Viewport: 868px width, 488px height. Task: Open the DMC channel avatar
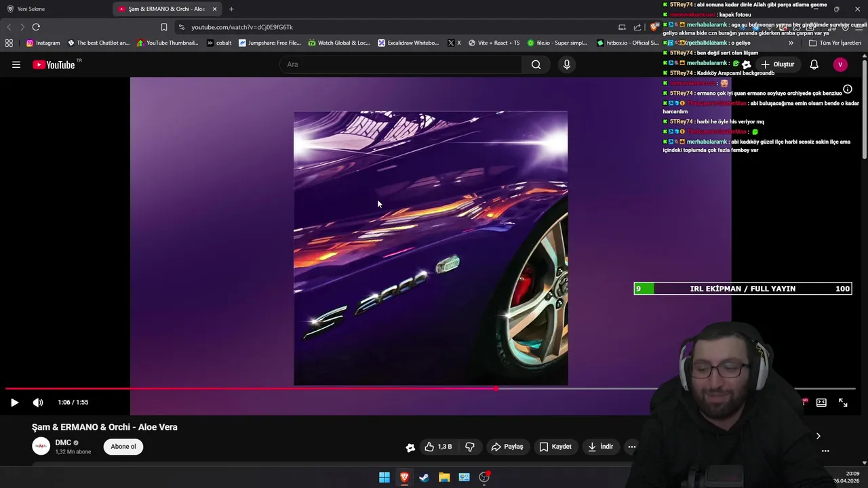[x=41, y=446]
